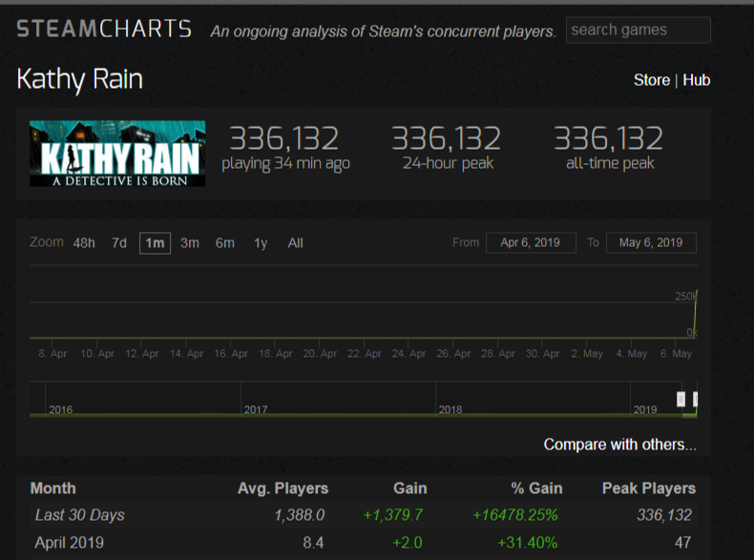The width and height of the screenshot is (754, 560).
Task: Click the Month column header
Action: click(x=52, y=488)
